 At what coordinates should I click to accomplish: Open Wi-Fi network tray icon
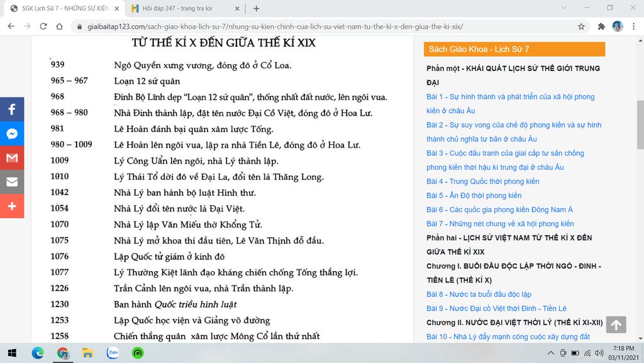tap(587, 353)
